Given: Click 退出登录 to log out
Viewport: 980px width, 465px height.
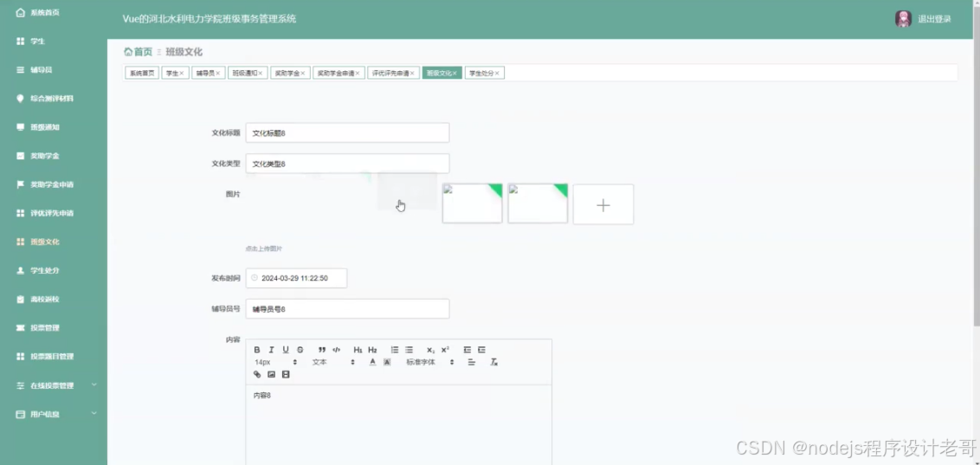Looking at the screenshot, I should 934,19.
